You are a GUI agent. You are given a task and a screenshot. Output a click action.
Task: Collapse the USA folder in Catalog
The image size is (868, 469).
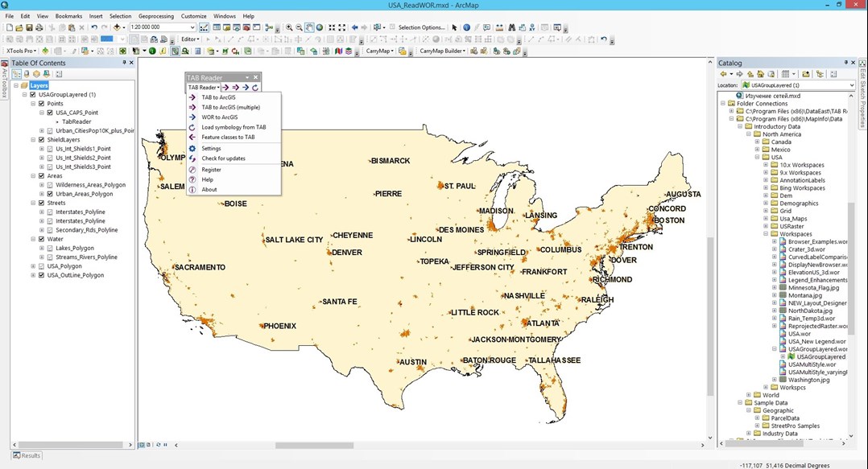(x=757, y=157)
